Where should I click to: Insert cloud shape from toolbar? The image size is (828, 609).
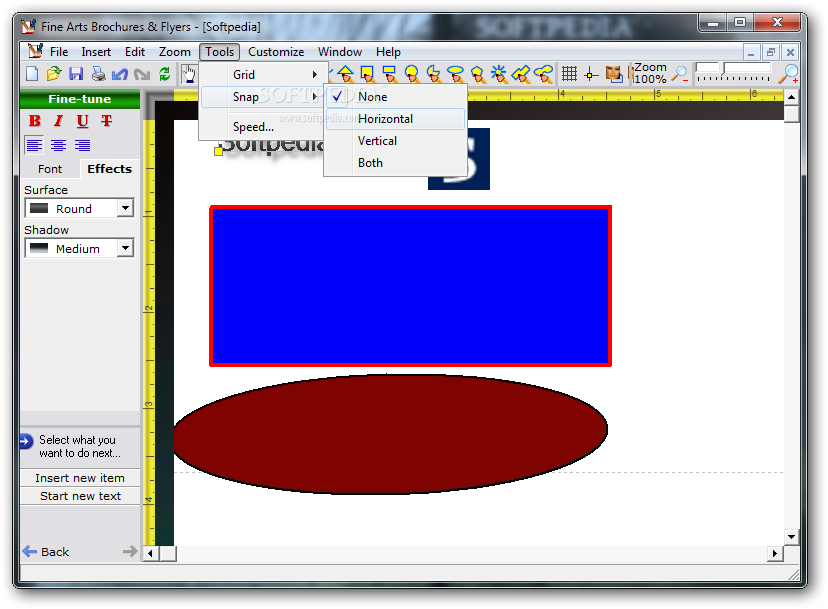pyautogui.click(x=544, y=74)
